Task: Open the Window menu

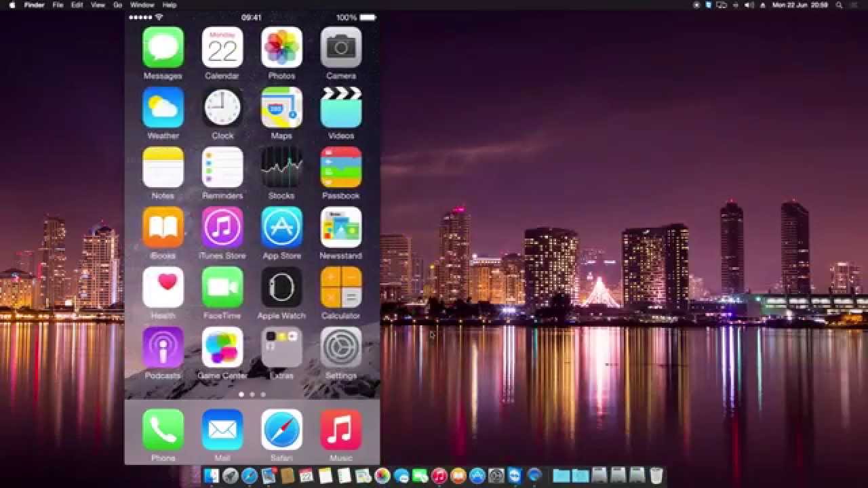Action: coord(142,5)
